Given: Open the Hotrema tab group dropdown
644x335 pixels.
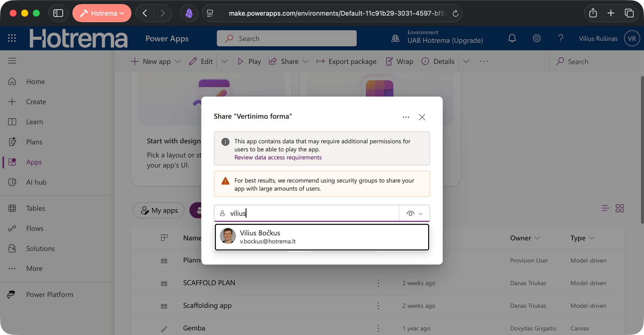Looking at the screenshot, I should pos(102,13).
